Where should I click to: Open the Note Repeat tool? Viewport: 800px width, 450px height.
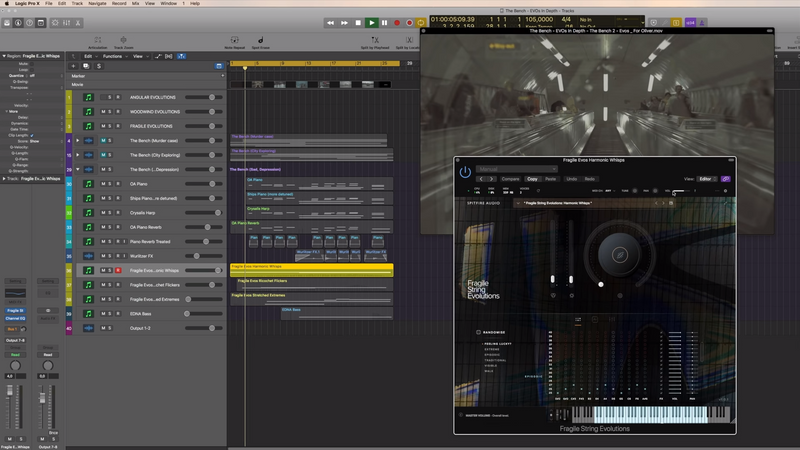234,41
